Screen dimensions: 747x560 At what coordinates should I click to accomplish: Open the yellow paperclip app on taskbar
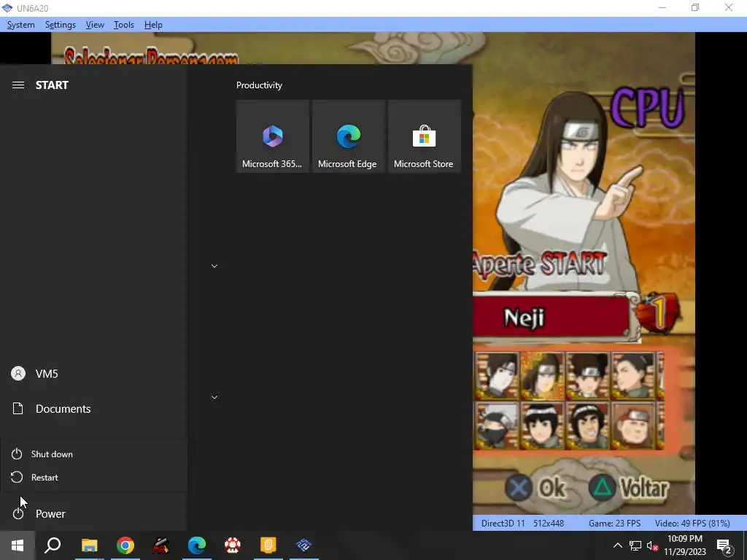(268, 545)
